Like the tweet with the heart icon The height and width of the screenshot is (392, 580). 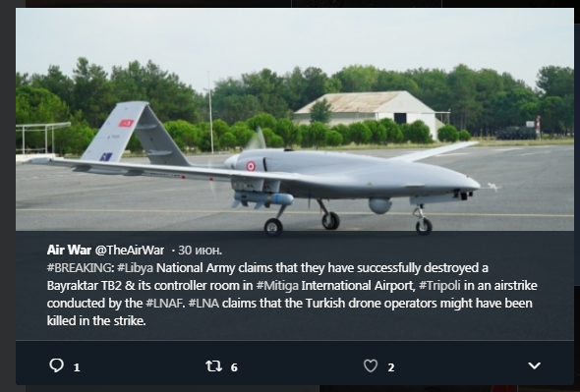tap(371, 366)
